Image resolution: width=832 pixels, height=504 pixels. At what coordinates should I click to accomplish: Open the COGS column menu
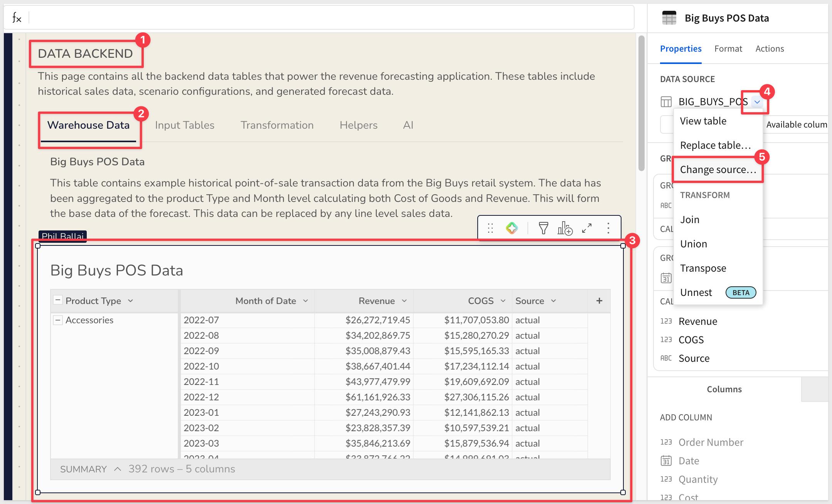coord(503,301)
